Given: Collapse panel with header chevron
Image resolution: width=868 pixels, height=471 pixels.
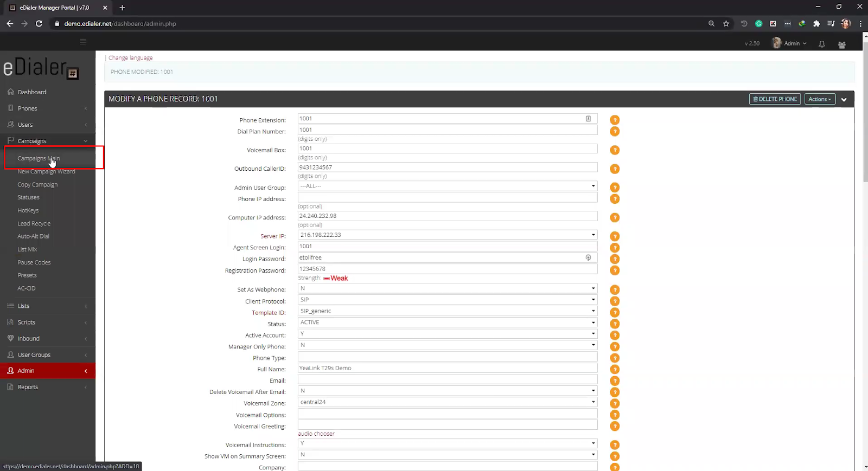Looking at the screenshot, I should [844, 100].
